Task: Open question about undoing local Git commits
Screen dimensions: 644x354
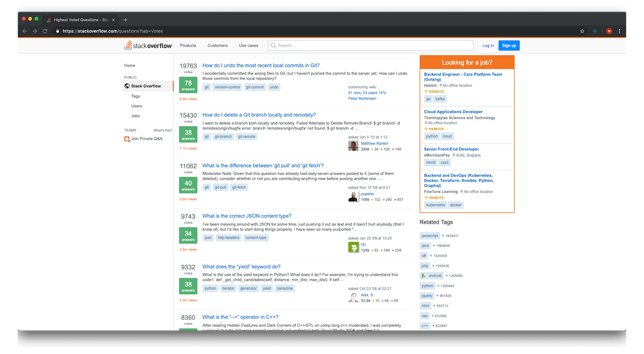Action: pyautogui.click(x=261, y=65)
